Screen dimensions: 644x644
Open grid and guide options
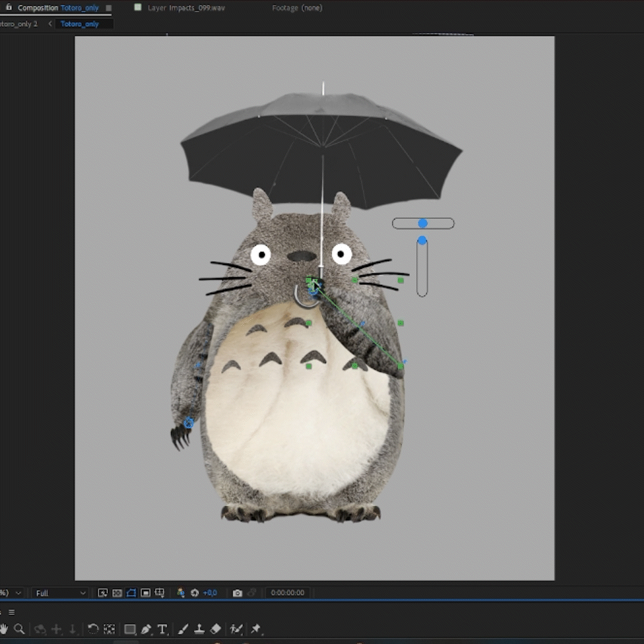159,593
